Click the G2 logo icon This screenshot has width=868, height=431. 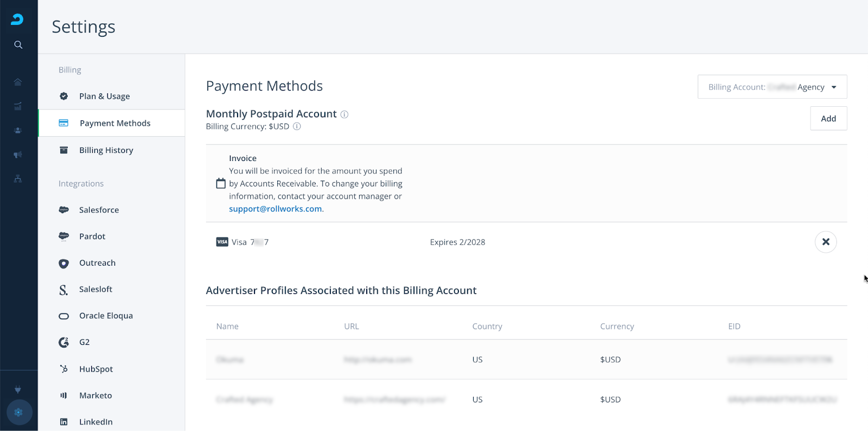click(x=63, y=342)
